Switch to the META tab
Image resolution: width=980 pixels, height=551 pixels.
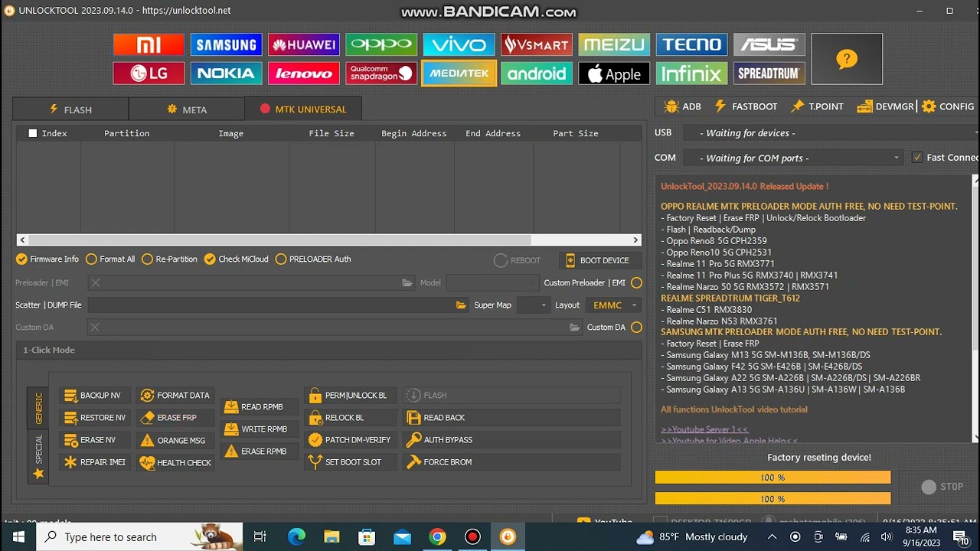[187, 109]
